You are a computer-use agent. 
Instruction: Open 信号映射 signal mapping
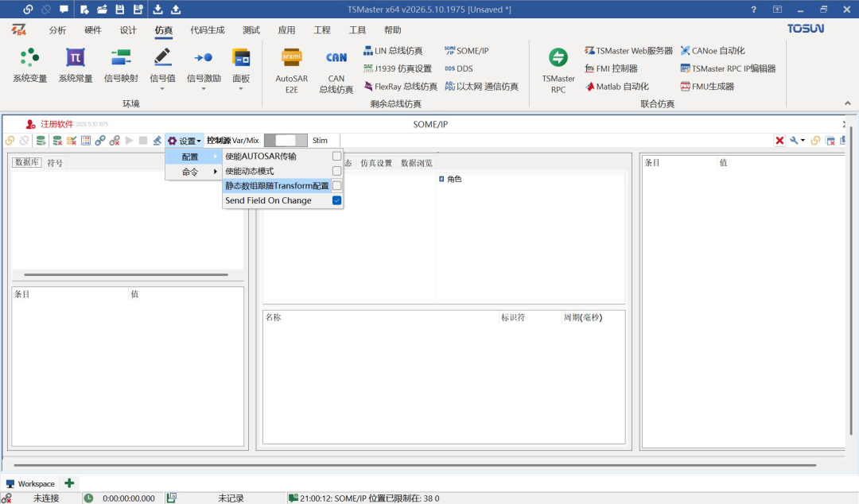pyautogui.click(x=121, y=65)
